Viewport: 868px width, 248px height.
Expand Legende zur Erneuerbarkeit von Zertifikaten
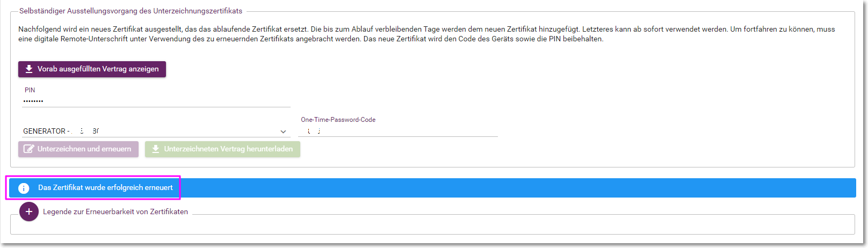pos(115,212)
